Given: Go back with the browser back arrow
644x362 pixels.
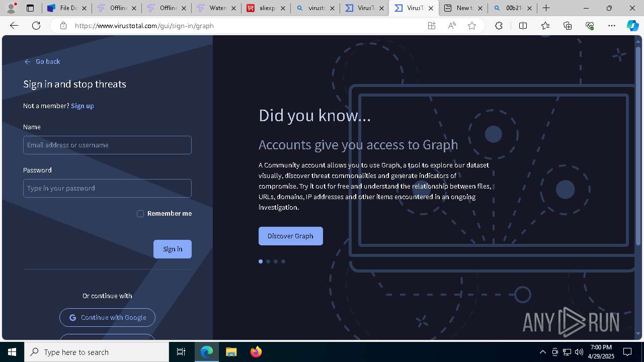Looking at the screenshot, I should tap(14, 26).
